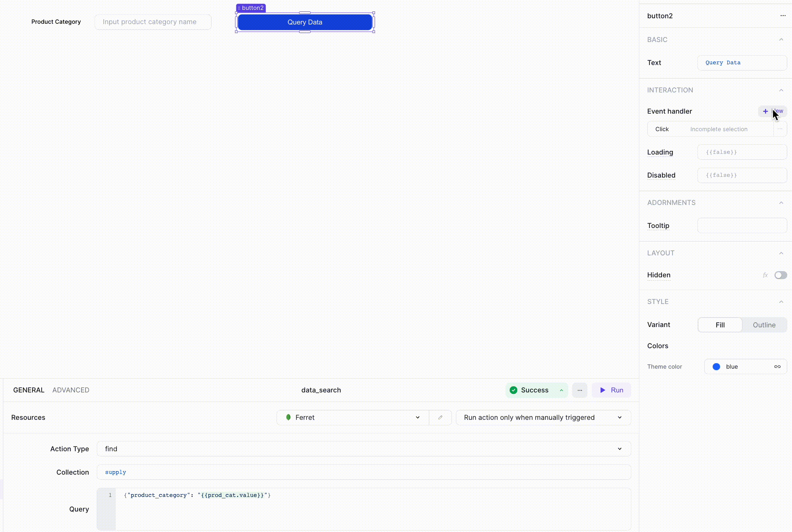Viewport: 792px width, 532px height.
Task: Select the Outline variant in Style
Action: click(764, 325)
